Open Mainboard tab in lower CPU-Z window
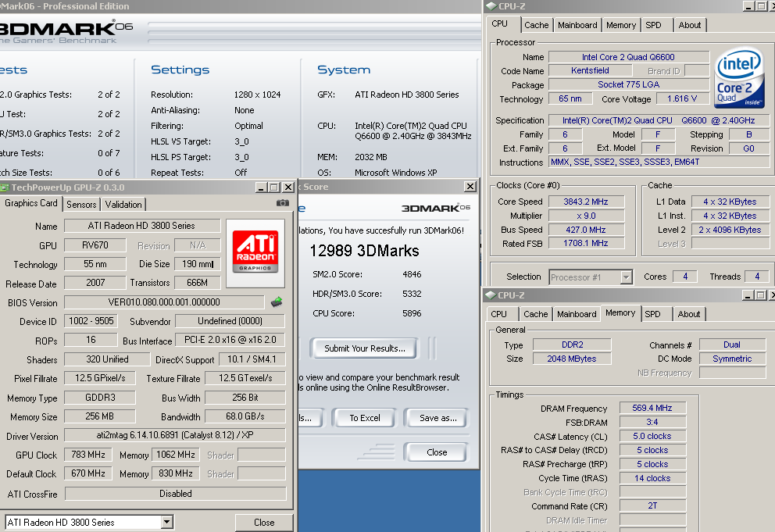 point(577,314)
